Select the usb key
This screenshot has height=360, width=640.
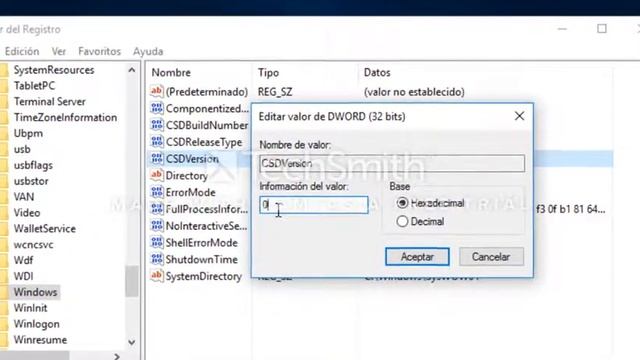tap(22, 149)
